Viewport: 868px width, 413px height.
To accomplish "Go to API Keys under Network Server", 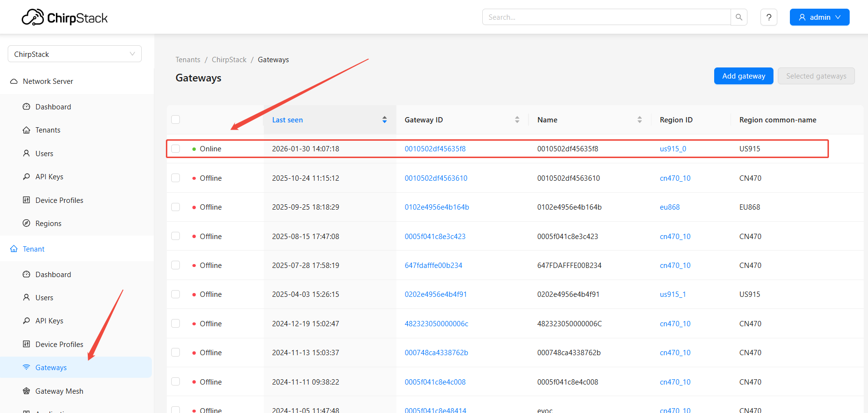I will pos(49,177).
